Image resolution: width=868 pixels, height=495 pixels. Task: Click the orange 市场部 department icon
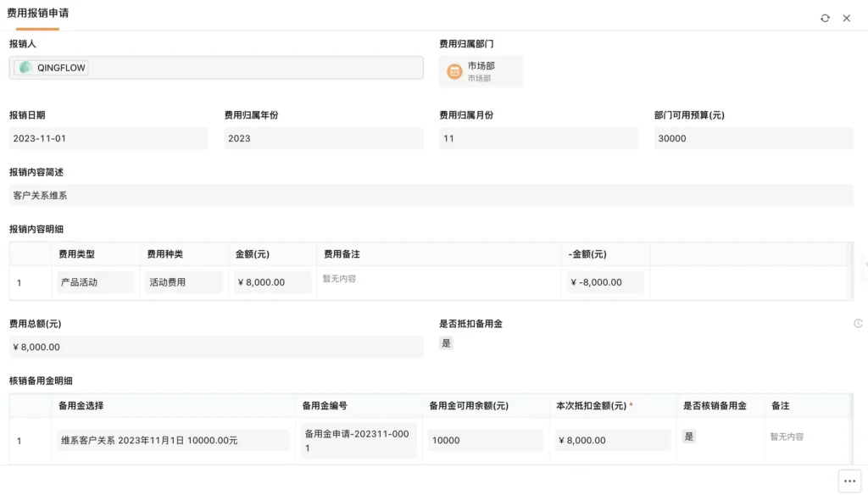click(454, 72)
